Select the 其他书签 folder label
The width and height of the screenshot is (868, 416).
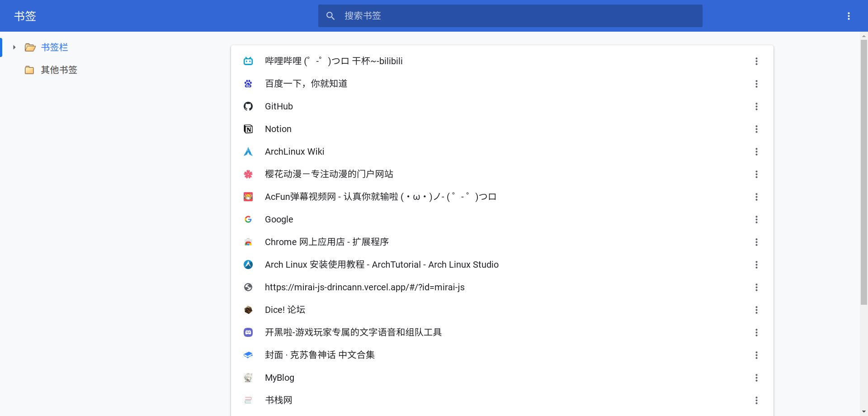click(59, 70)
